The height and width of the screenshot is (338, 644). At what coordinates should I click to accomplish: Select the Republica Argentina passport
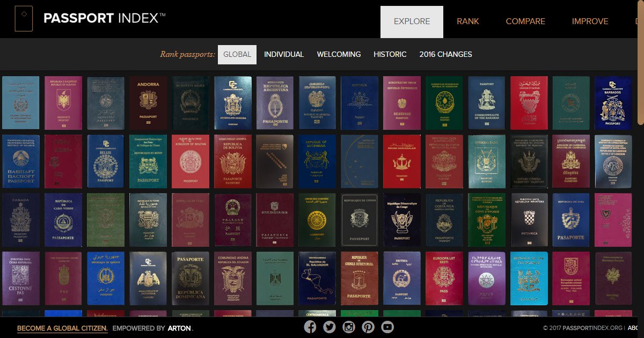(275, 103)
